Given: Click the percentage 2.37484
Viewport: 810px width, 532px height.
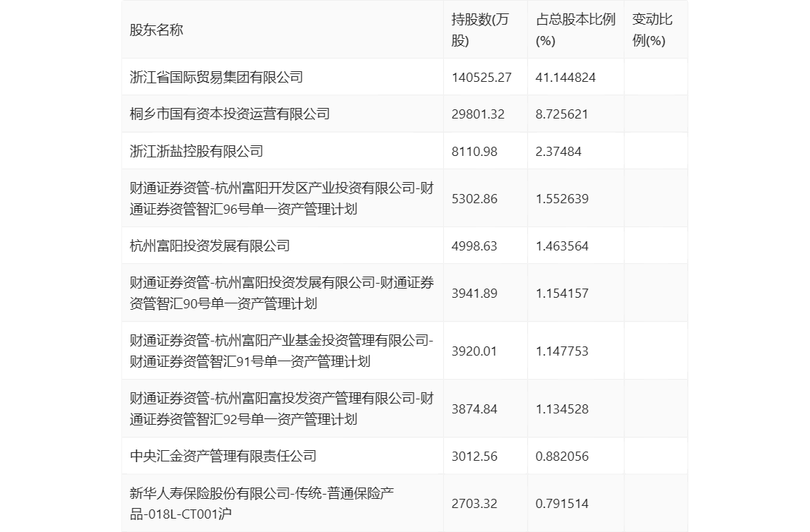Looking at the screenshot, I should 558,151.
